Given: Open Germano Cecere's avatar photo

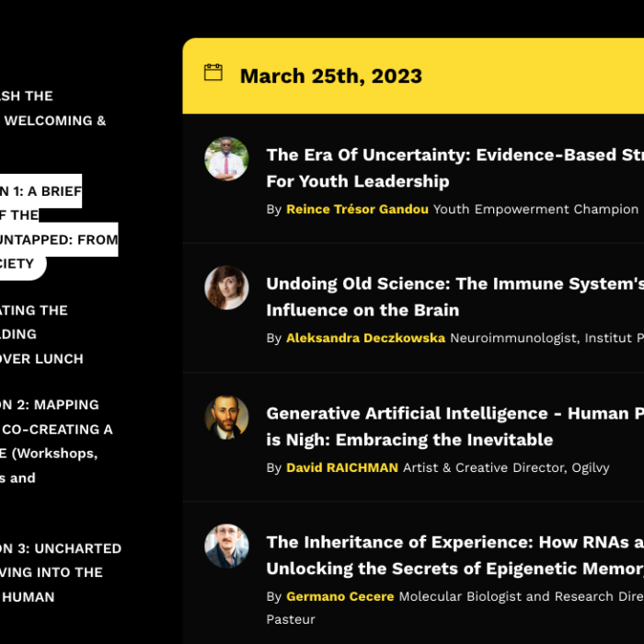Looking at the screenshot, I should pyautogui.click(x=226, y=546).
